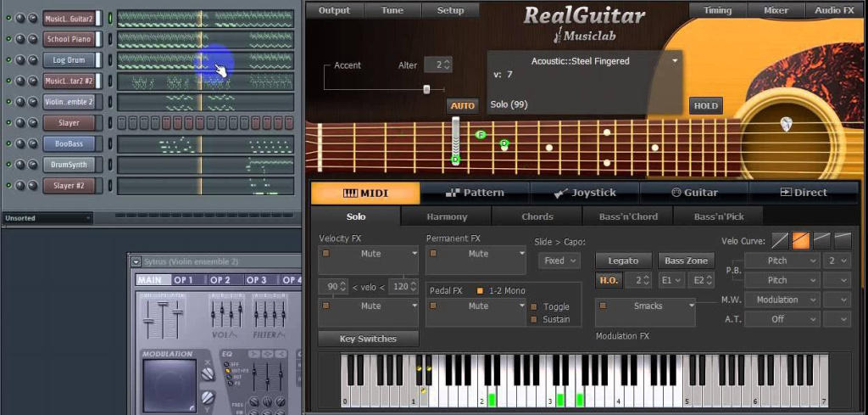Click the guitar pick icon on soundhole
The height and width of the screenshot is (415, 868).
[x=786, y=124]
